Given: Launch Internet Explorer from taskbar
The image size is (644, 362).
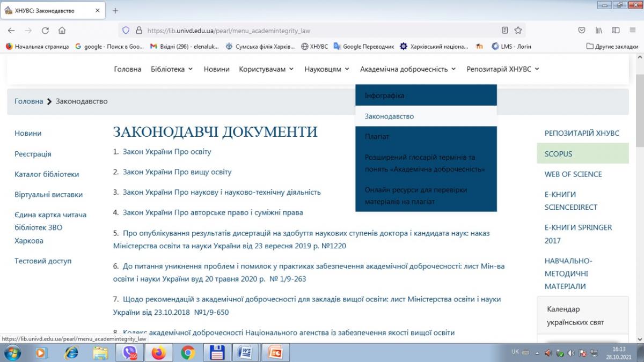Looking at the screenshot, I should (71, 352).
